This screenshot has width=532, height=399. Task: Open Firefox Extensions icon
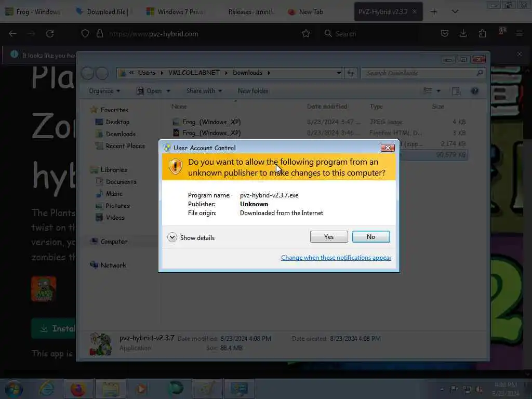(482, 34)
